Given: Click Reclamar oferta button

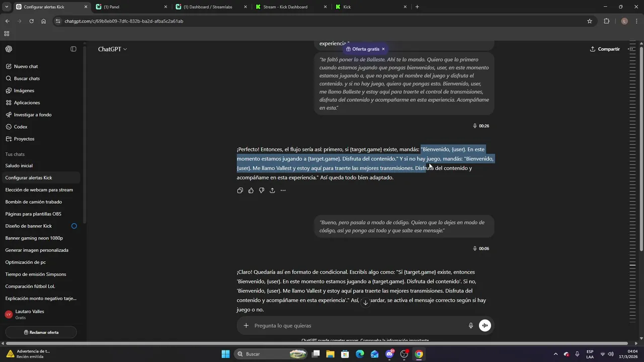Looking at the screenshot, I should click(41, 332).
